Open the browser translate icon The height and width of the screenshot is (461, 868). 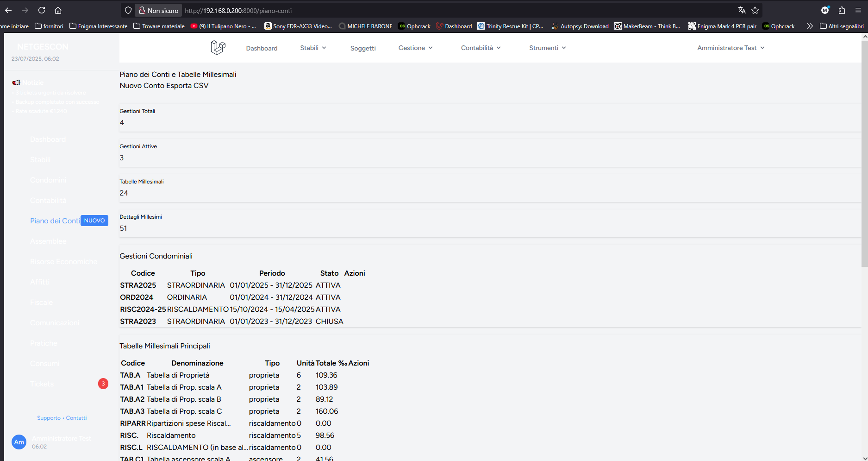(x=742, y=10)
